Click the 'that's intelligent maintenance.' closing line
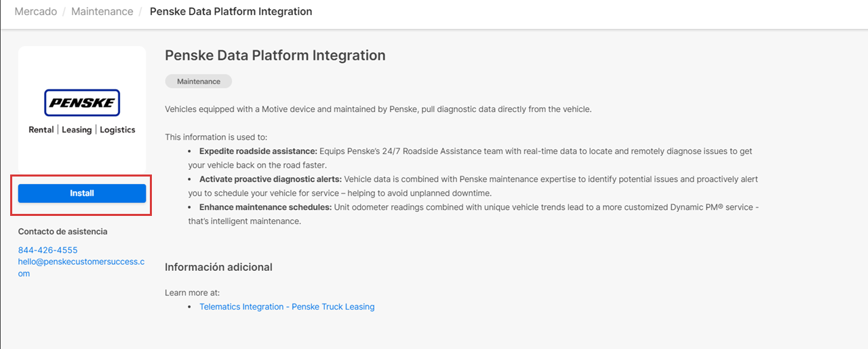The image size is (868, 349). (244, 221)
